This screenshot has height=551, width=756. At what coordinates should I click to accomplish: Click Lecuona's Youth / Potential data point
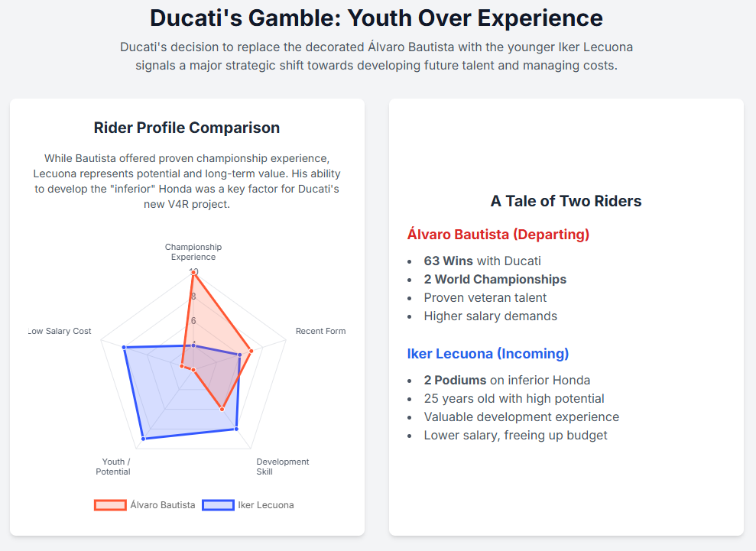143,438
